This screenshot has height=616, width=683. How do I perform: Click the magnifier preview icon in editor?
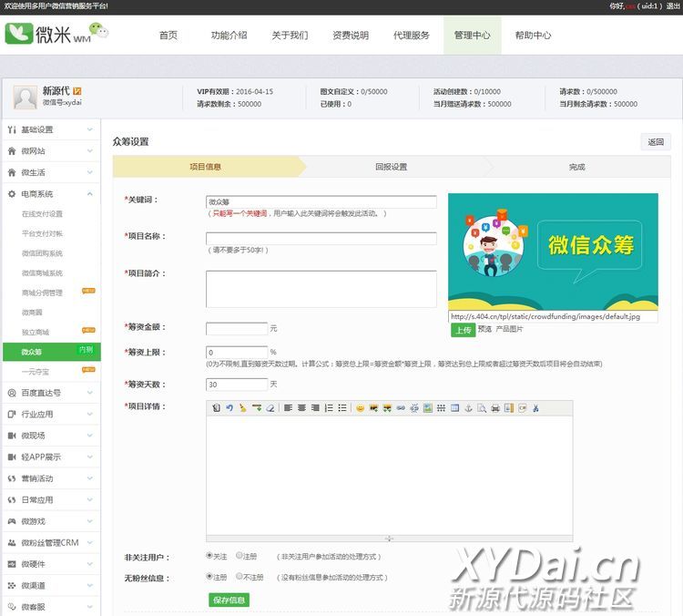pos(482,408)
